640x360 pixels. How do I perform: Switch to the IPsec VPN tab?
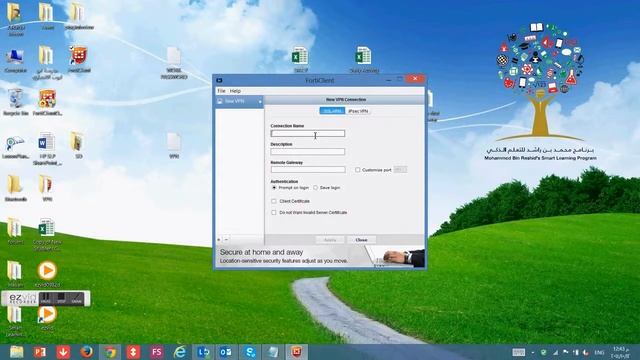[358, 111]
